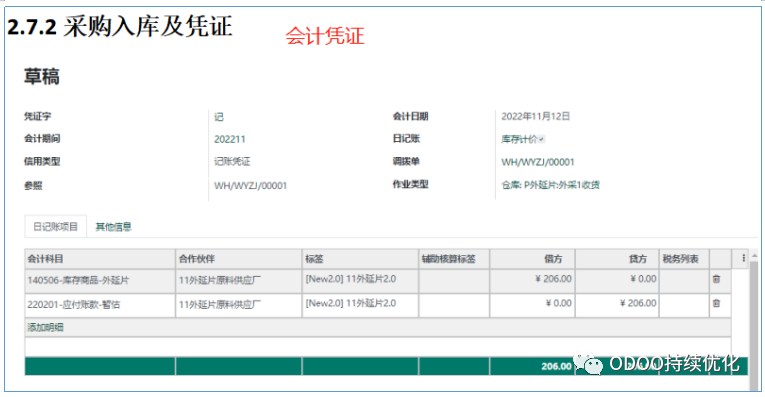Select the 220201-应付账款-暂估 account cell
This screenshot has height=397, width=765.
click(x=100, y=305)
